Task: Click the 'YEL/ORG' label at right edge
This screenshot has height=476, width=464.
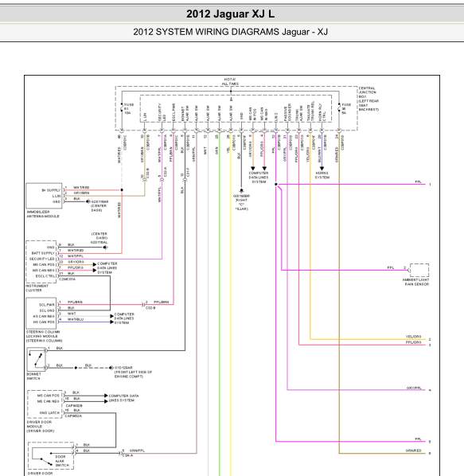Action: pos(414,337)
